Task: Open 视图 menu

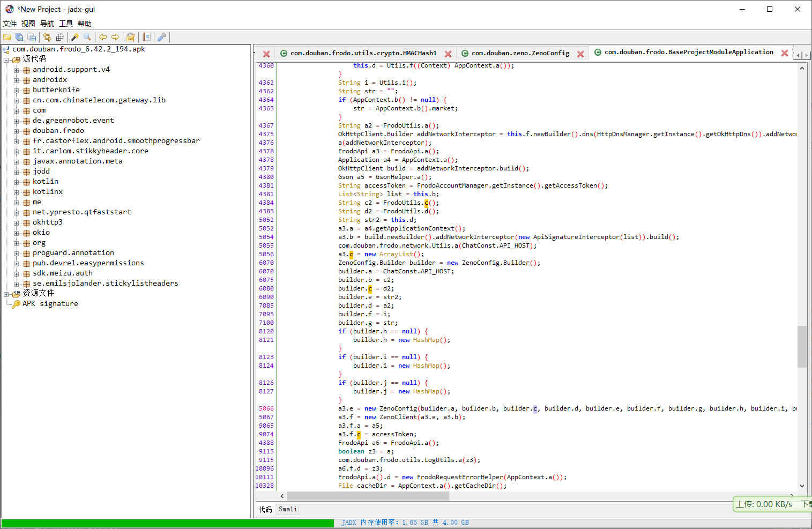Action: coord(28,24)
